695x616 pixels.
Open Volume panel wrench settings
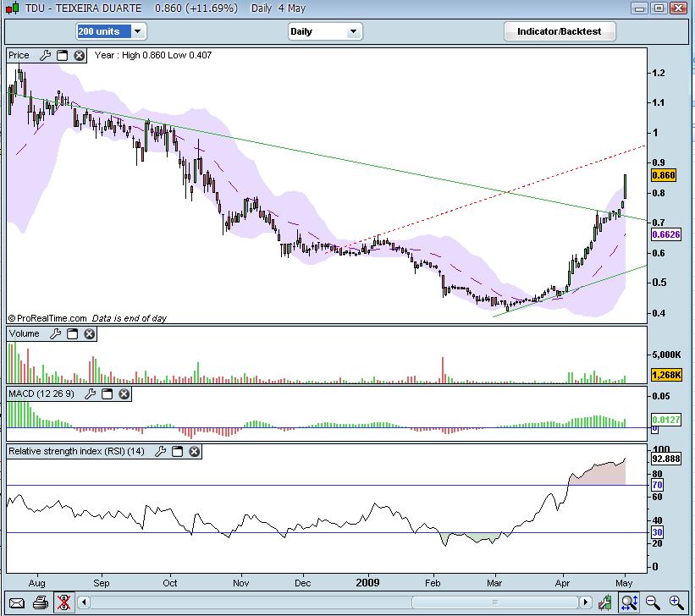pyautogui.click(x=55, y=333)
